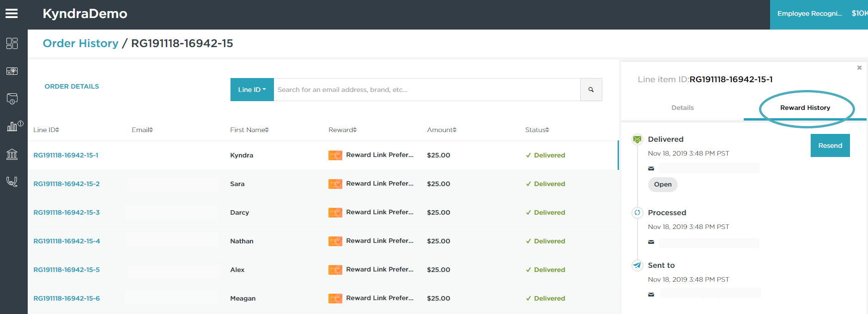
Task: Expand the Line ID search filter dropdown
Action: coord(252,90)
